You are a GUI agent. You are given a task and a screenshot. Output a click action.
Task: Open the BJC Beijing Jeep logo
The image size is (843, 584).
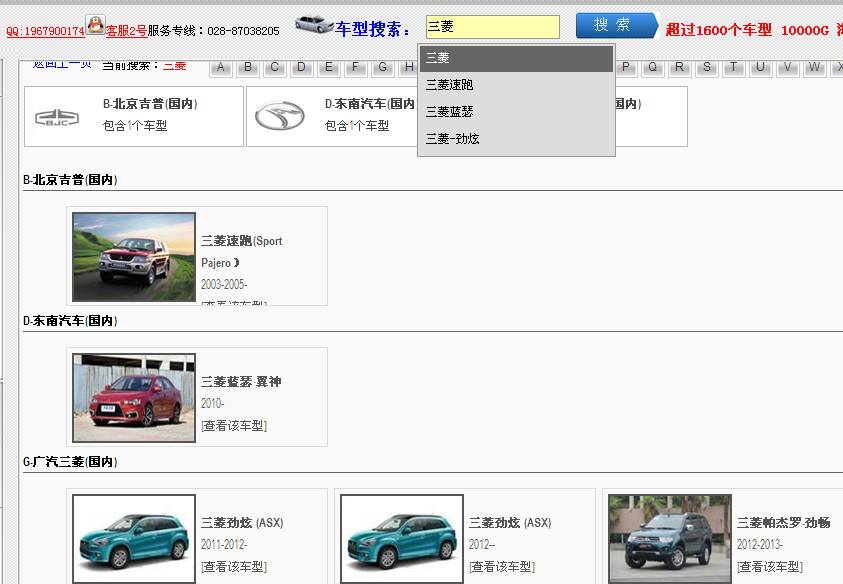(x=57, y=117)
